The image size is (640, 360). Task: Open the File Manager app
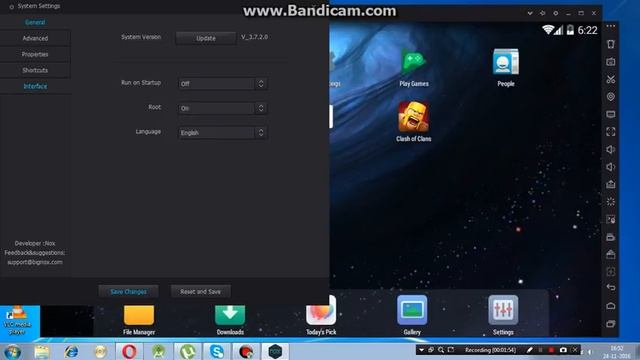pos(139,320)
